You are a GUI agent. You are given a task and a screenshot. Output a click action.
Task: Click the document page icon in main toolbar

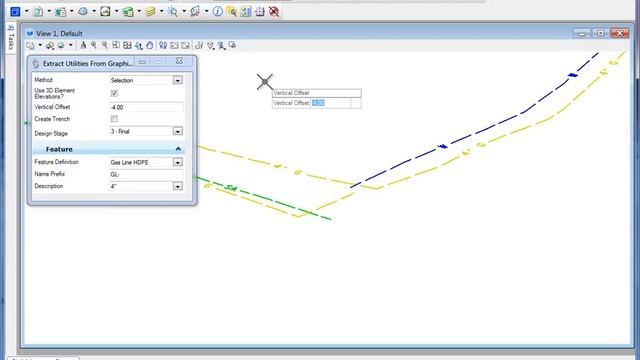click(38, 11)
